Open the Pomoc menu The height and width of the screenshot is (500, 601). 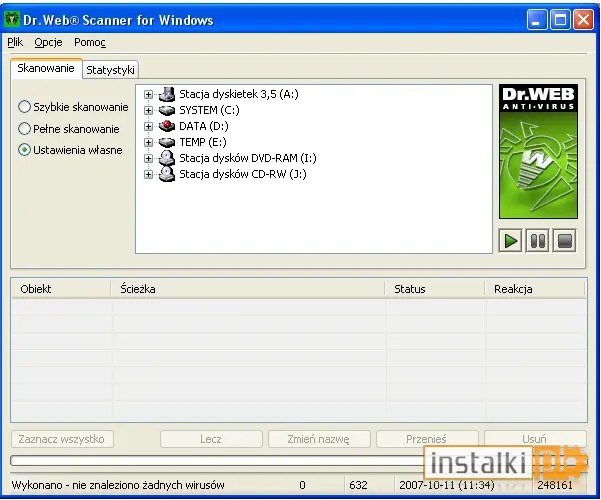point(90,42)
